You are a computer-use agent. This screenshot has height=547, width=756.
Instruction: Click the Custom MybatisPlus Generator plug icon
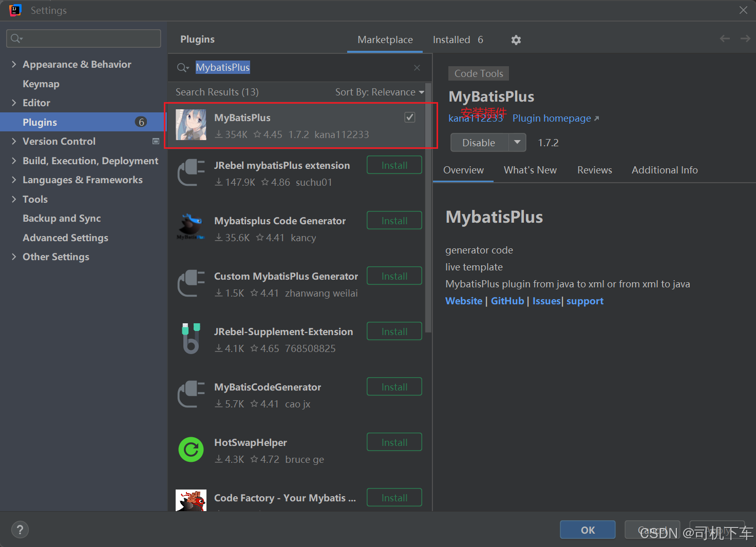tap(191, 283)
